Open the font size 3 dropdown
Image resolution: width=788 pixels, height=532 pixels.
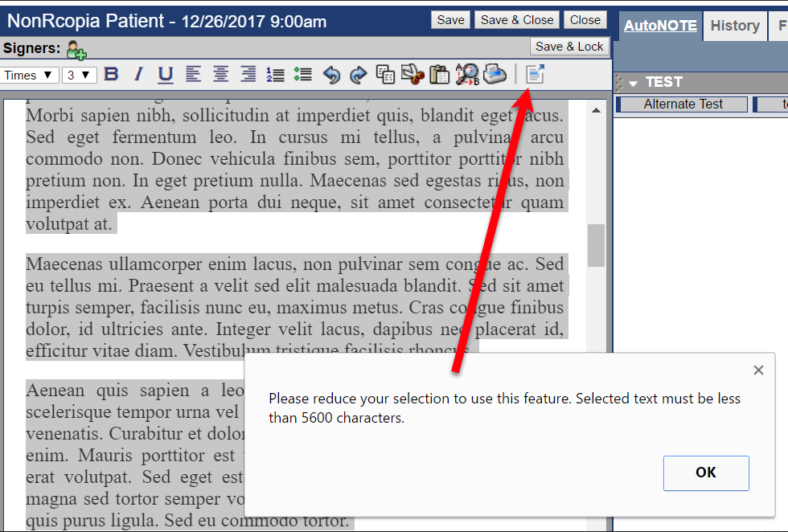pyautogui.click(x=80, y=75)
